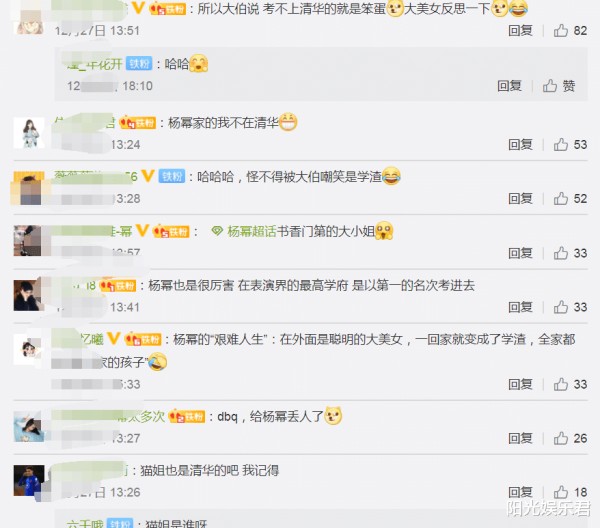This screenshot has height=528, width=600.
Task: Like the comment with 52 likes
Action: [570, 199]
